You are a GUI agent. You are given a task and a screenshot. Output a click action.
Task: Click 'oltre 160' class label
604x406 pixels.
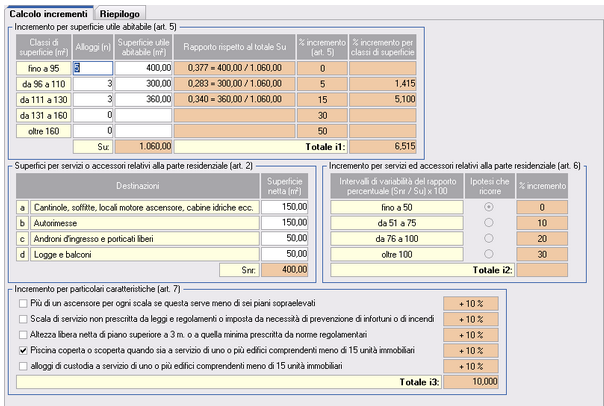[44, 131]
